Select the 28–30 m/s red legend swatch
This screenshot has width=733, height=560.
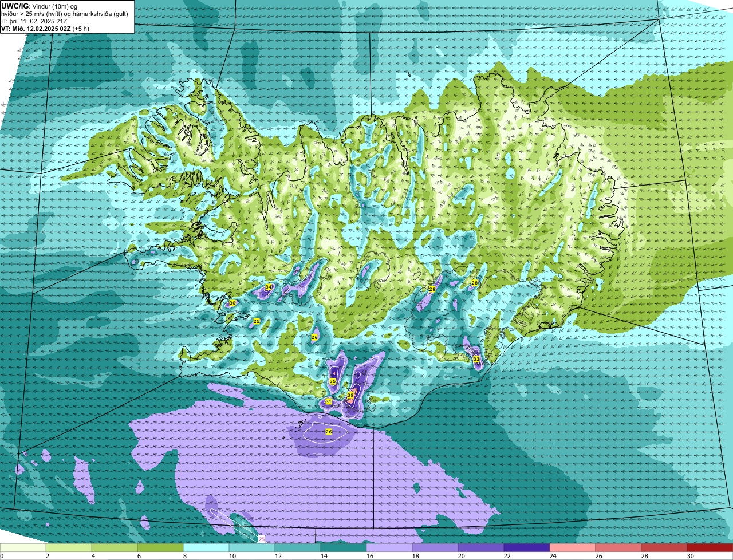pyautogui.click(x=664, y=548)
